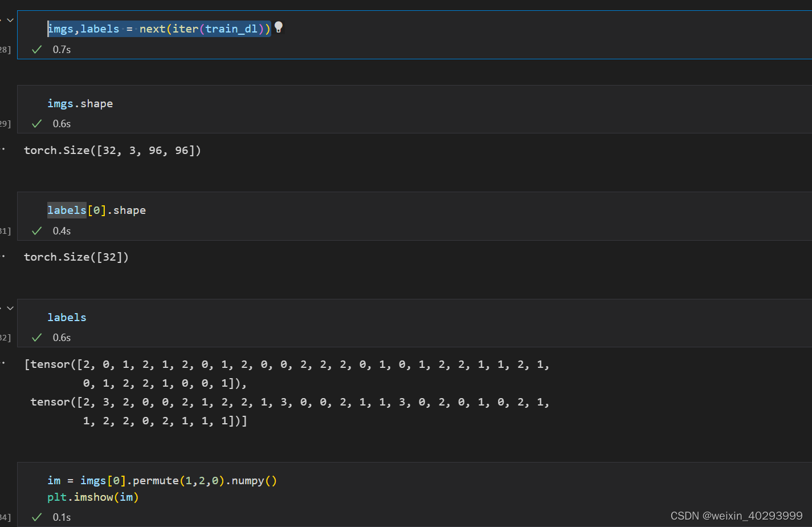Click success checkmark of imgs.shape cell
Screen dimensions: 812x527
37,124
